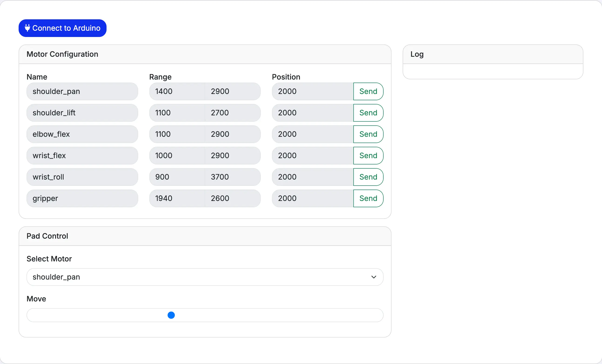Open the Select Motor dropdown
The image size is (602, 364).
point(205,277)
